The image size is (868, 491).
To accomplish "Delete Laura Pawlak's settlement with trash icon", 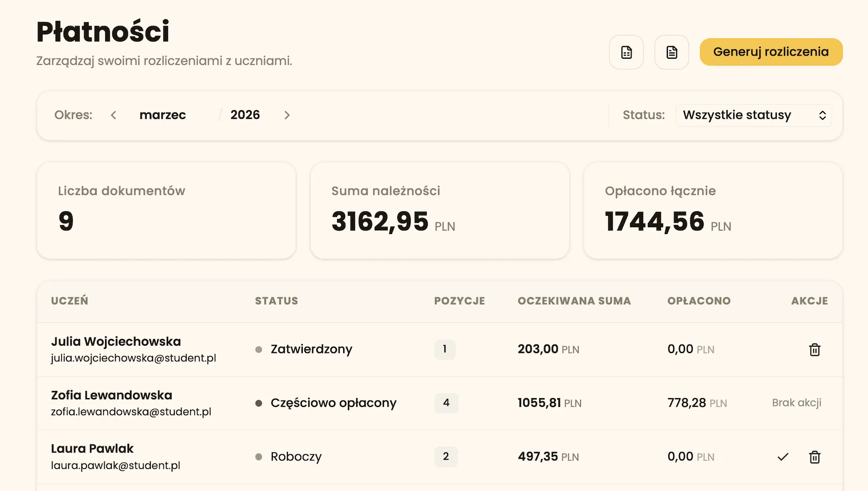I will coord(815,457).
